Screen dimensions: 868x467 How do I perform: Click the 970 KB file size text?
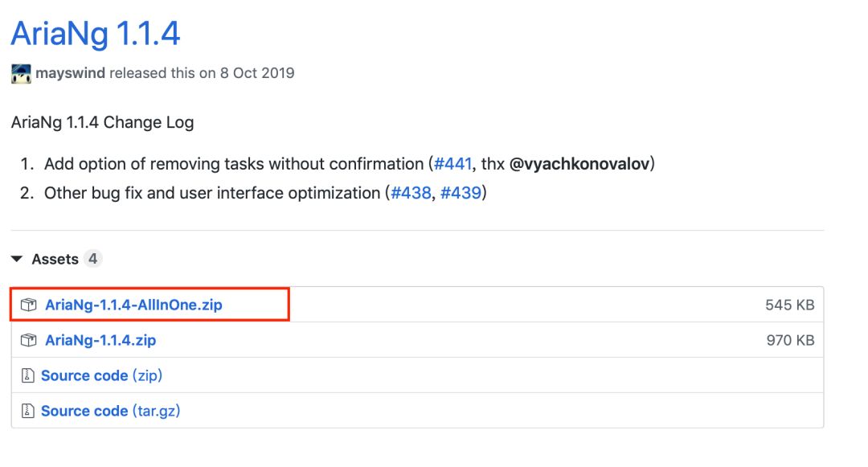click(789, 341)
